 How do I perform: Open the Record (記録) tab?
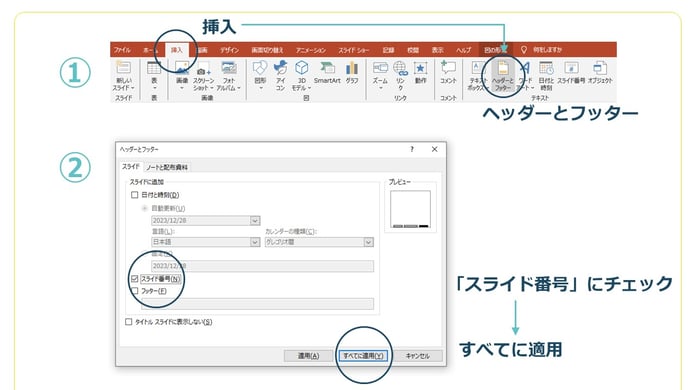click(388, 50)
